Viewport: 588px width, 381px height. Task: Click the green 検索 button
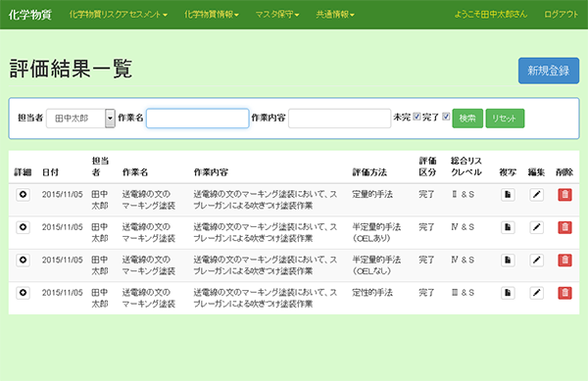point(467,119)
